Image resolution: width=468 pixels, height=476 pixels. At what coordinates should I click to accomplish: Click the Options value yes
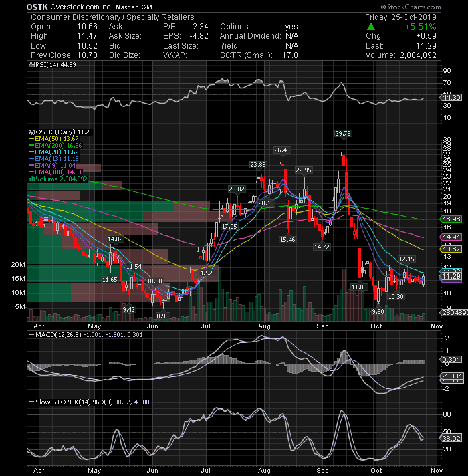(291, 27)
